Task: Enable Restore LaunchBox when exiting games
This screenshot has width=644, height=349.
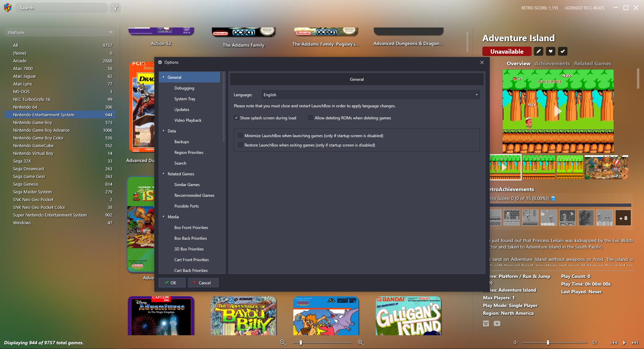Action: point(240,145)
